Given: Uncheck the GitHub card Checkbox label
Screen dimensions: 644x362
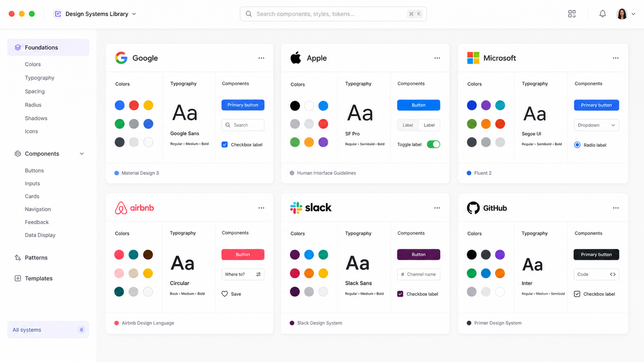Looking at the screenshot, I should click(577, 294).
